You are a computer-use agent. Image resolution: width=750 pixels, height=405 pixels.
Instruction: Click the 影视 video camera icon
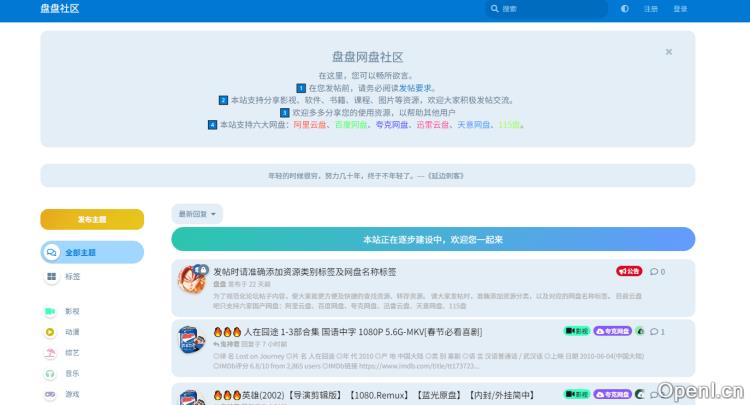49,311
